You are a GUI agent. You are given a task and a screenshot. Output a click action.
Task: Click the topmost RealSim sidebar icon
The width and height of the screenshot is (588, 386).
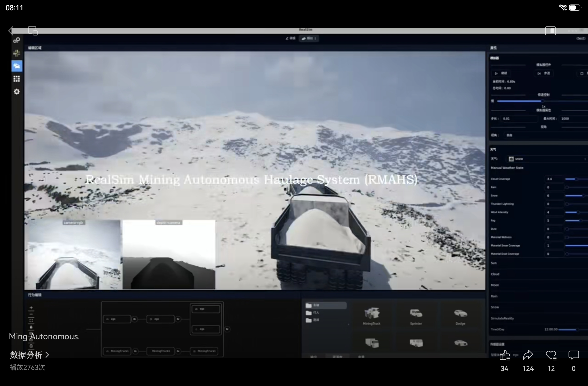coord(17,40)
